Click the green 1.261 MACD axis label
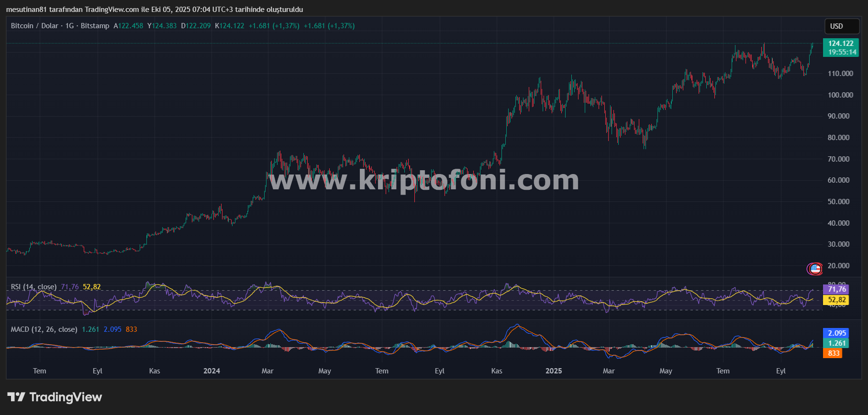The width and height of the screenshot is (868, 415). point(837,343)
